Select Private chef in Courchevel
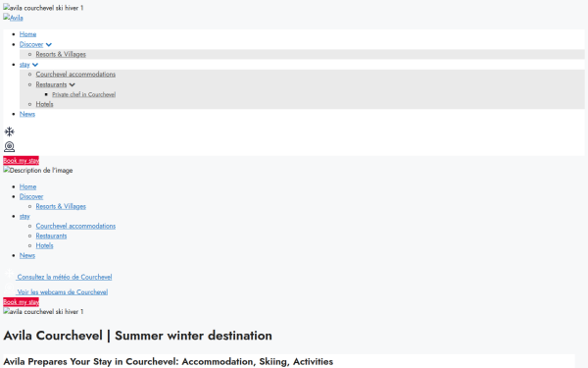 84,94
